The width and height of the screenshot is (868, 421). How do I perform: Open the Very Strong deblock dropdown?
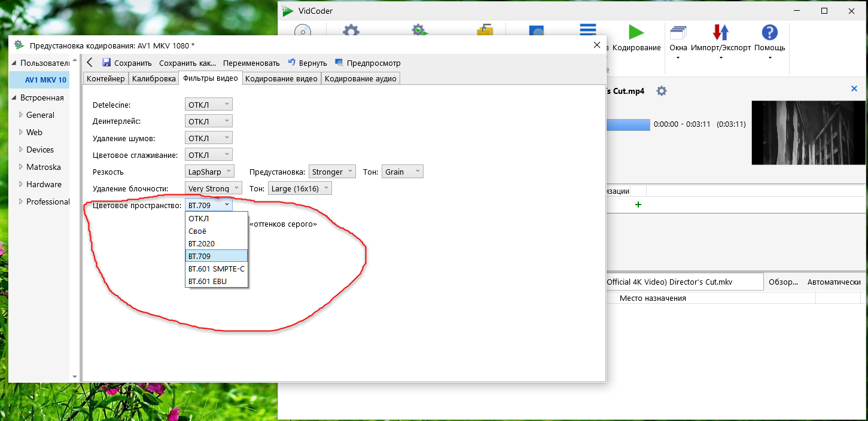(x=214, y=188)
